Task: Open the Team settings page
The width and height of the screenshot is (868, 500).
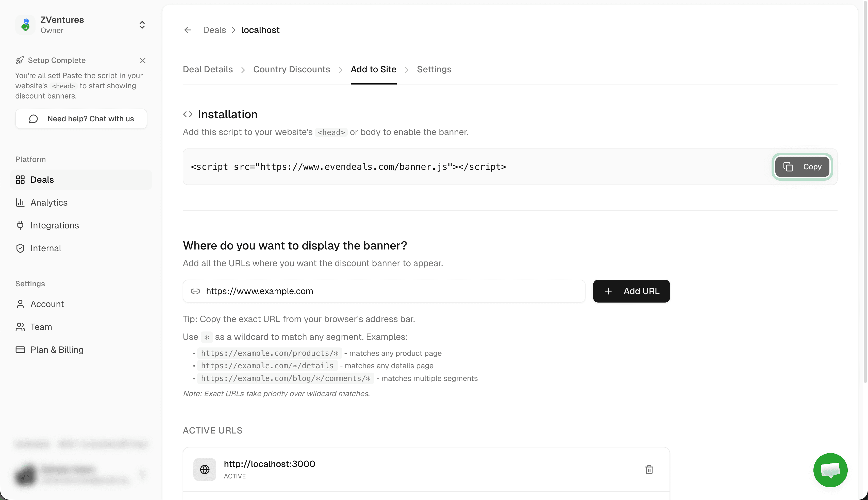Action: tap(41, 327)
